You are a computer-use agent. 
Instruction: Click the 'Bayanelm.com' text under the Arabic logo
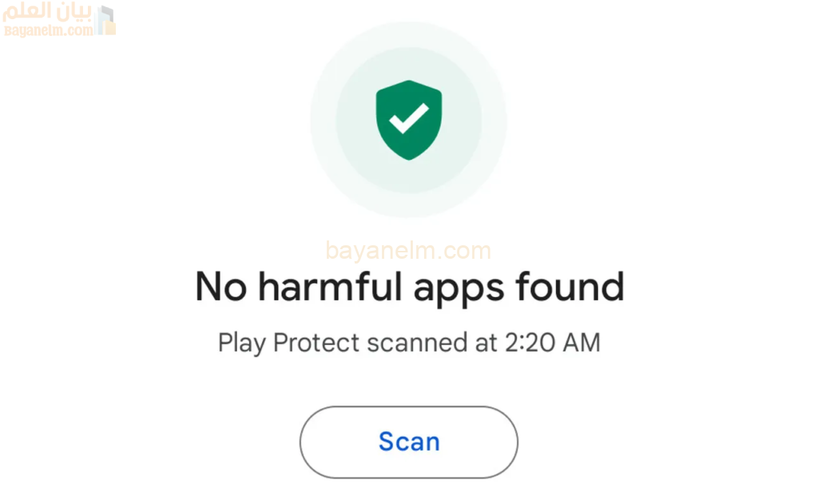(49, 30)
